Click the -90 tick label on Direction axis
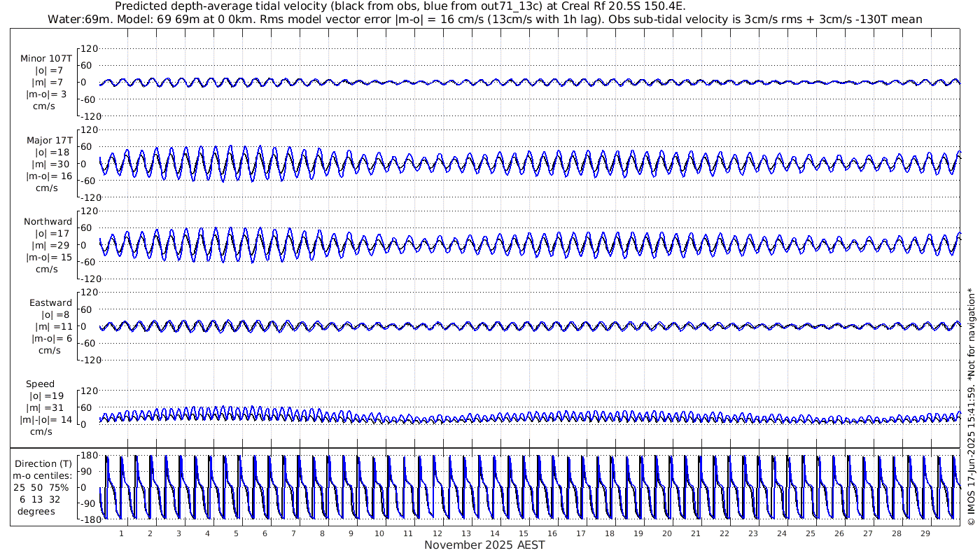Viewport: 980px width, 560px height. point(88,504)
